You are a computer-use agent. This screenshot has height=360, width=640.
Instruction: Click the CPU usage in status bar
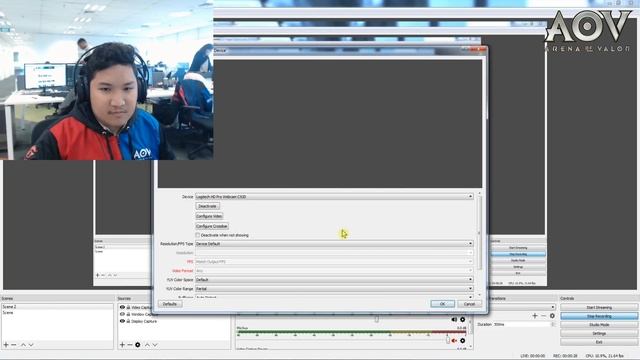[x=604, y=356]
